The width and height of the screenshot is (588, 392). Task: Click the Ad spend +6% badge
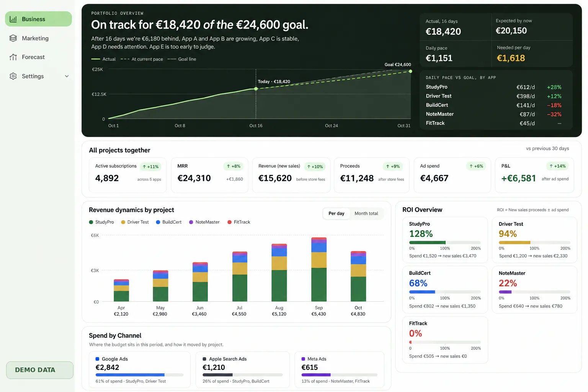pyautogui.click(x=475, y=166)
